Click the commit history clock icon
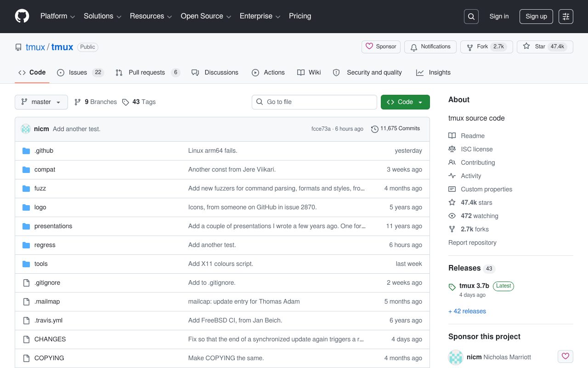Screen dimensions: 588x368 coord(375,129)
